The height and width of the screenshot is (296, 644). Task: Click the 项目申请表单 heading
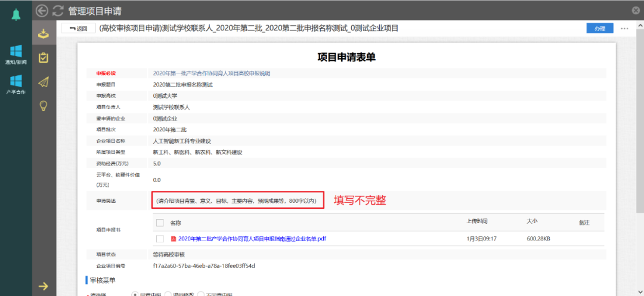coord(346,57)
